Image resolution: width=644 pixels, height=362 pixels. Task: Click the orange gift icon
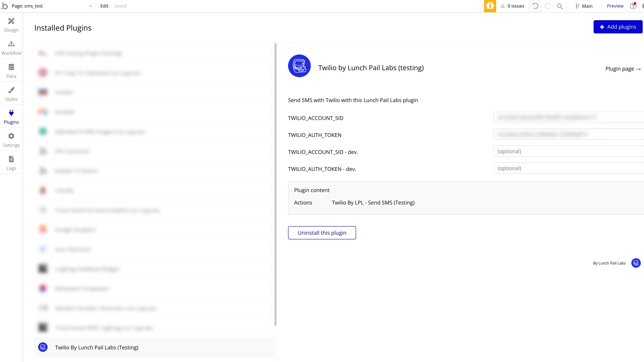(x=490, y=6)
